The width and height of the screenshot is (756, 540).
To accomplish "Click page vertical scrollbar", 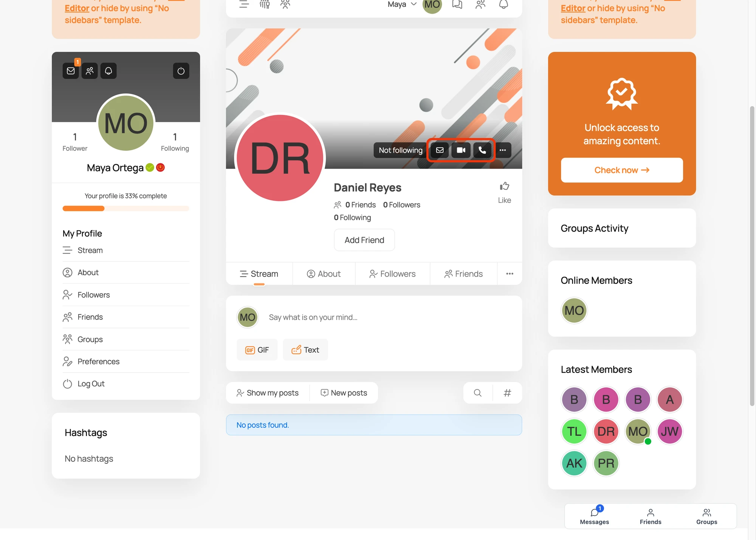I will [x=752, y=256].
